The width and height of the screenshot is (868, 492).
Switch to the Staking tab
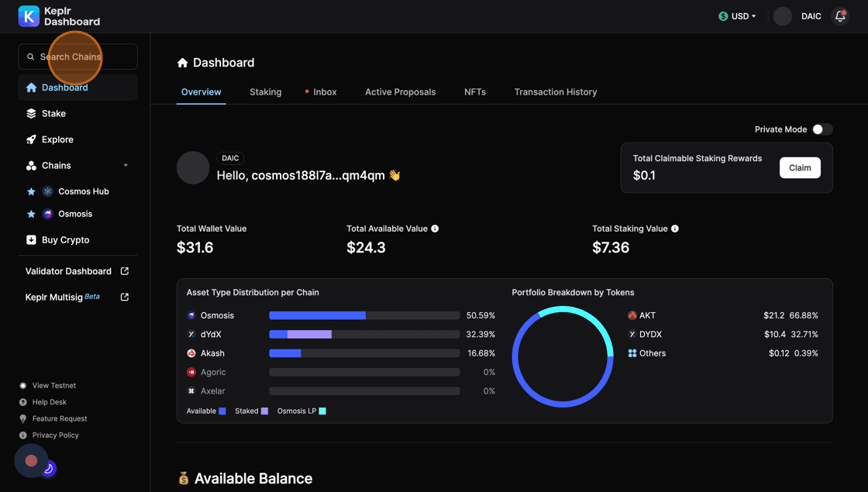tap(265, 92)
